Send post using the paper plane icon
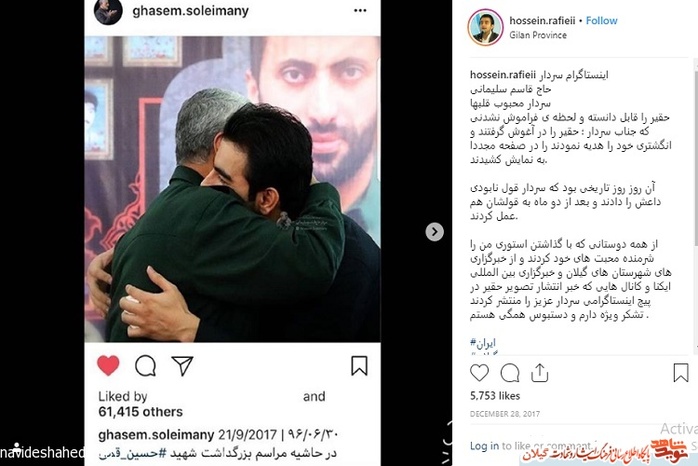This screenshot has width=698, height=466. click(182, 366)
